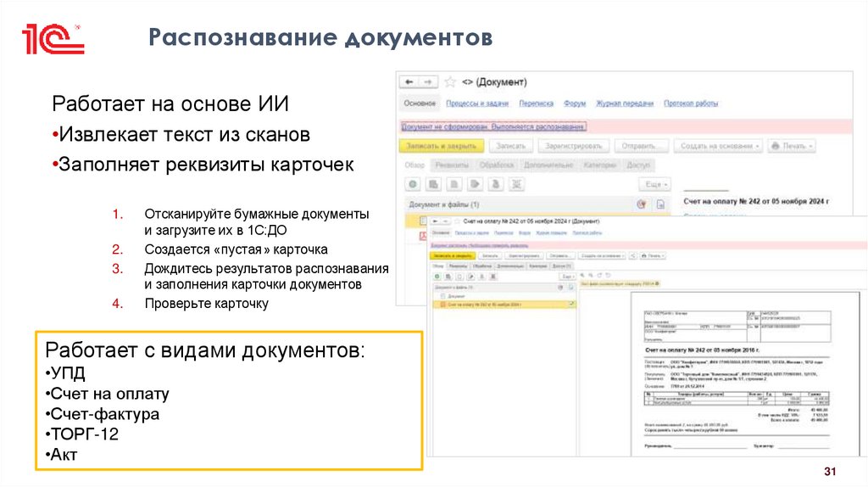This screenshot has height=487, width=868.
Task: Open Переписка in <> (Документ) window
Action: 536,104
